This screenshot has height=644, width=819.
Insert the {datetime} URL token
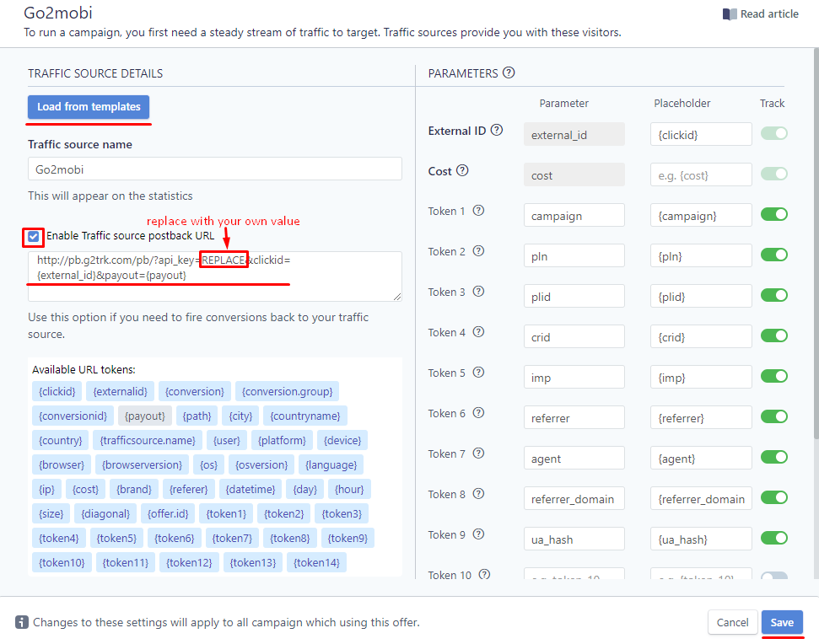(x=251, y=489)
